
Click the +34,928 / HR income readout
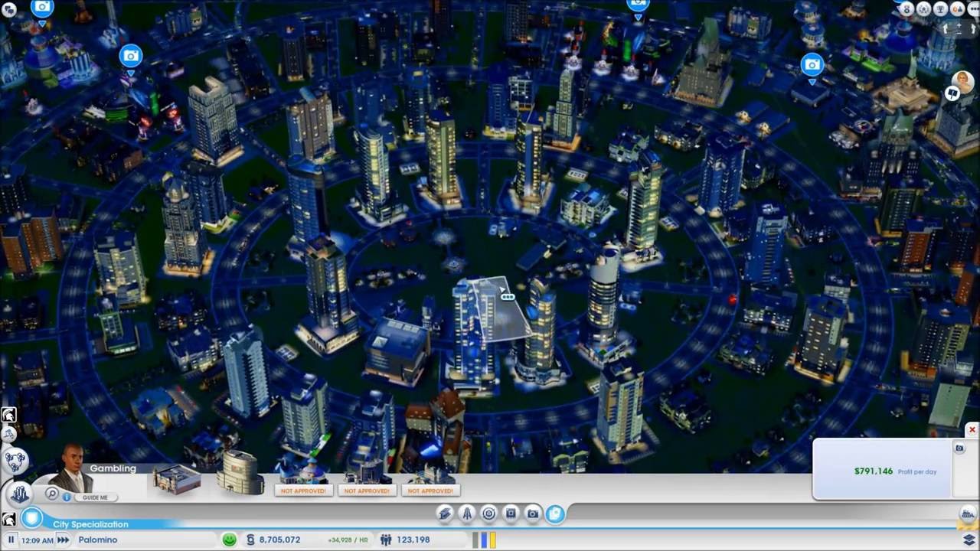[348, 540]
